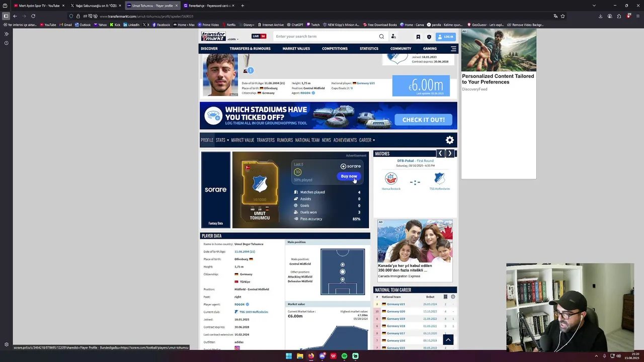This screenshot has height=362, width=644.
Task: Switch to the Fenerbahçe - Feyenoord tab
Action: [x=209, y=6]
